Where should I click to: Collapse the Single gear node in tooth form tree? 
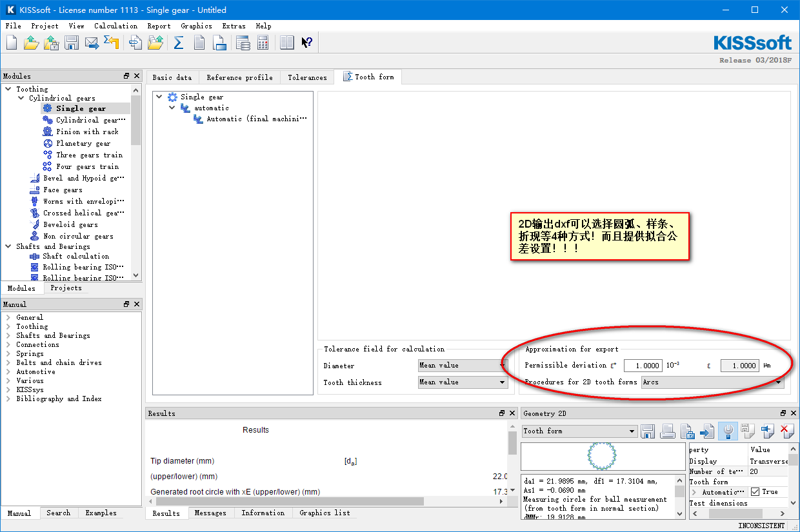point(159,97)
